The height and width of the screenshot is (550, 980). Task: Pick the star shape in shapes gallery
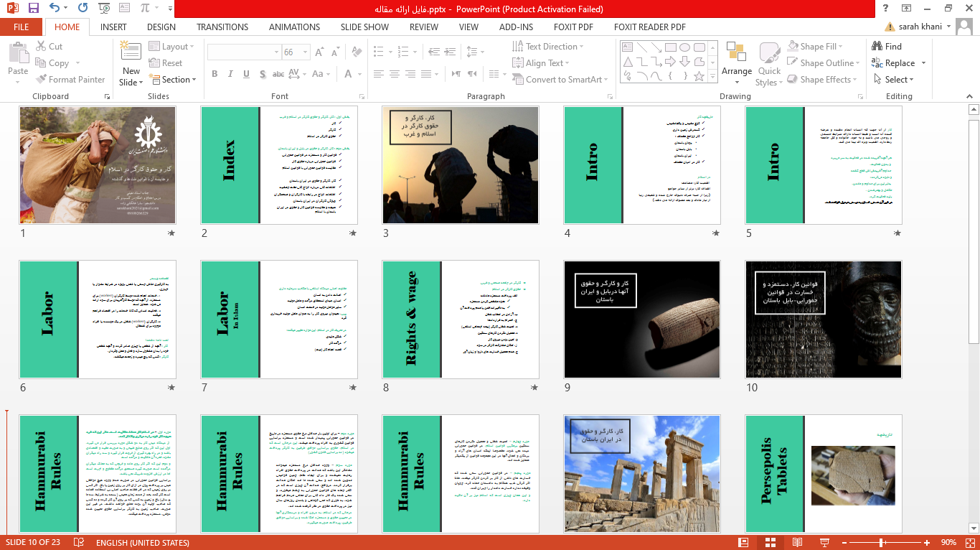699,75
